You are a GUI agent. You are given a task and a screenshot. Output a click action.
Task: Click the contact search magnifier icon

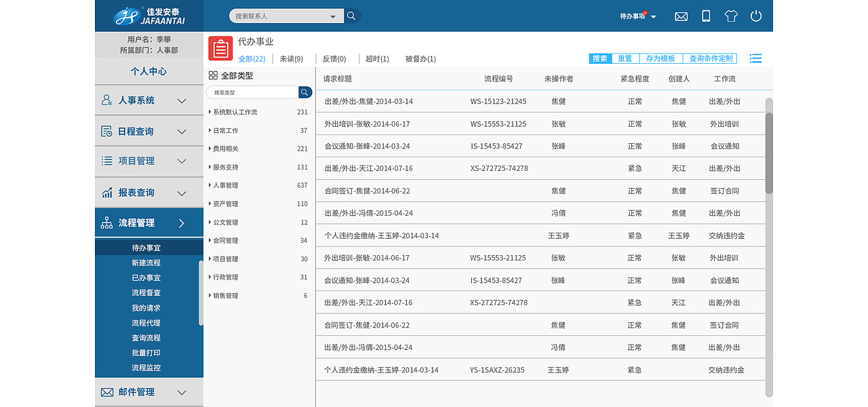point(351,15)
